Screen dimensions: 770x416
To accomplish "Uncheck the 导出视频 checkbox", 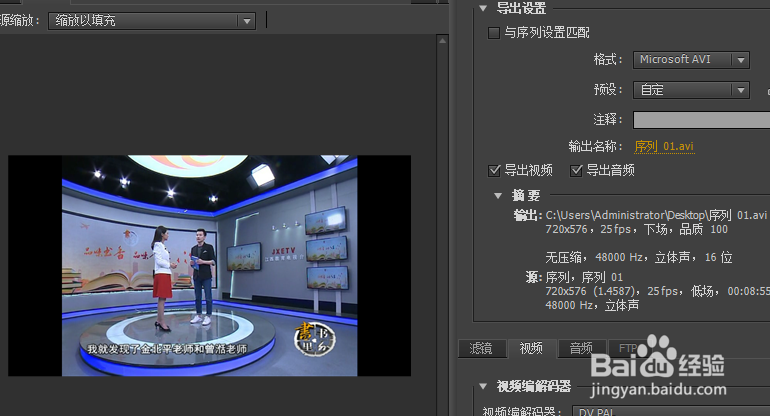I will pos(494,170).
